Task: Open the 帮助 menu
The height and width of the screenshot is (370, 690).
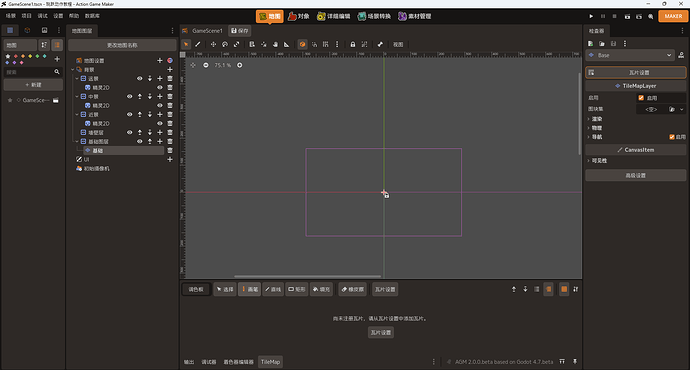Action: tap(73, 16)
